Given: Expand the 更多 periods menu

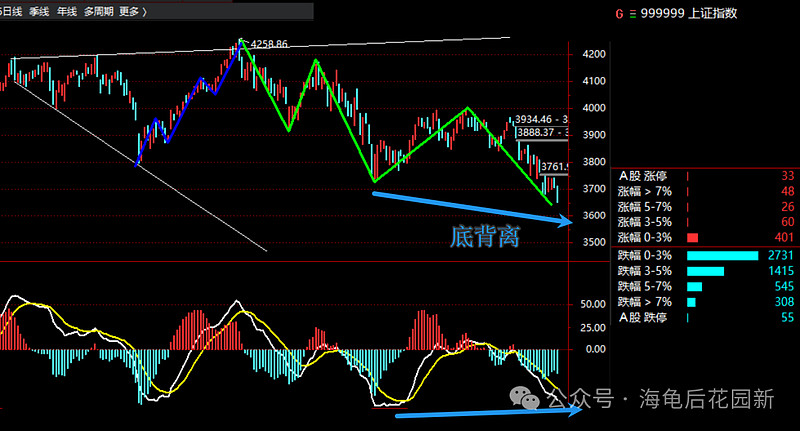Looking at the screenshot, I should (x=133, y=11).
